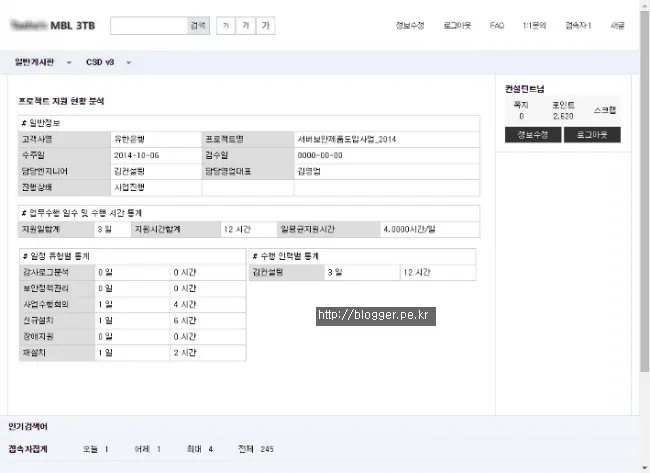This screenshot has height=473, width=650.
Task: Click the dark 정보수정 button in sidebar
Action: pyautogui.click(x=533, y=135)
